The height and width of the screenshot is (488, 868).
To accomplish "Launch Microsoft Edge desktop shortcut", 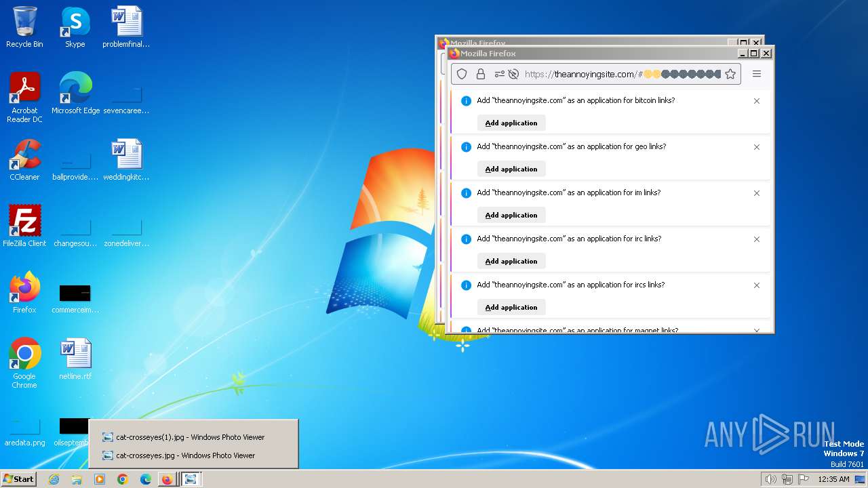I will (75, 94).
